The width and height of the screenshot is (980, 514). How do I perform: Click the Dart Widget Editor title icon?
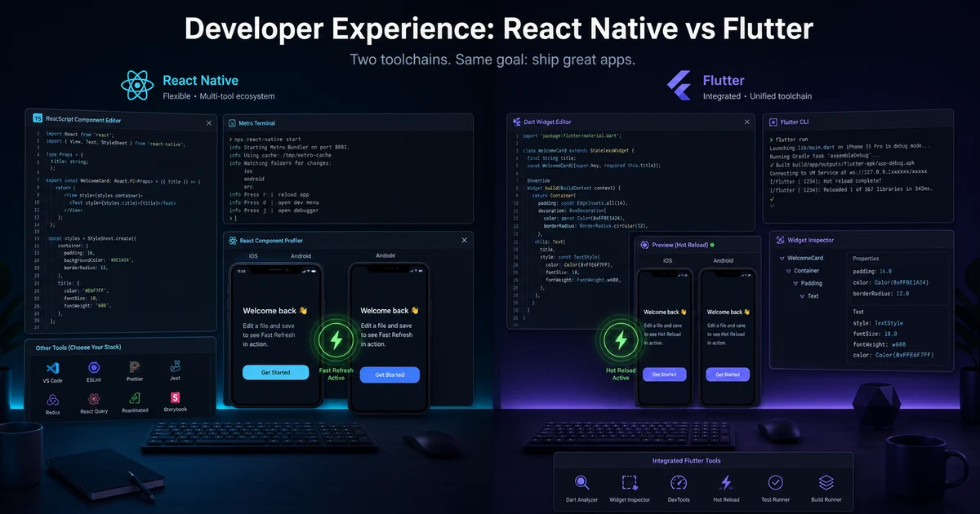tap(517, 122)
